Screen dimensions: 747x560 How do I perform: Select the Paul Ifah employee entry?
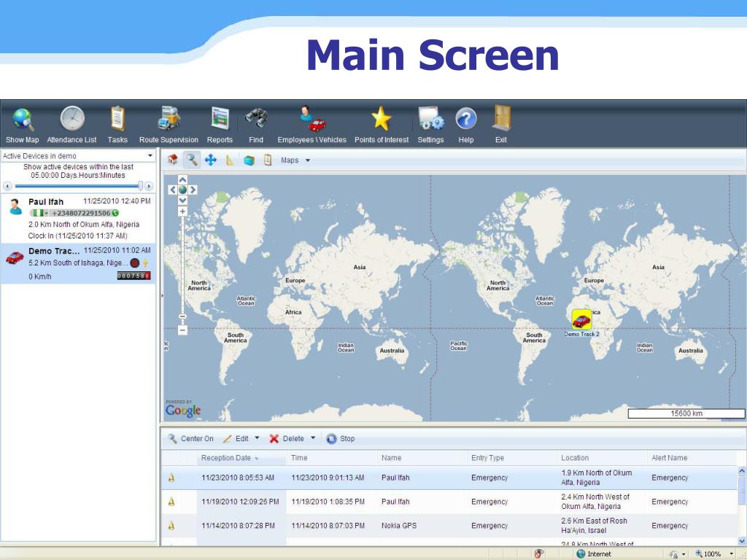[x=78, y=219]
